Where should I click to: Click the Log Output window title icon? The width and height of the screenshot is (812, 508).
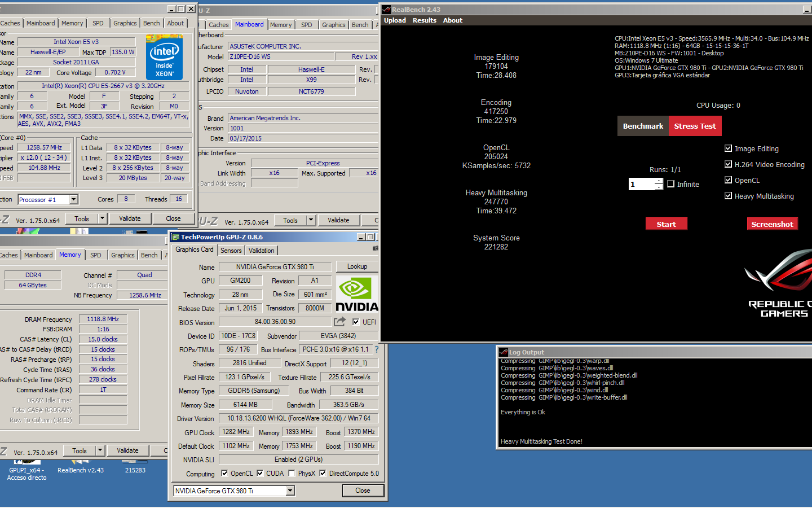pyautogui.click(x=504, y=352)
